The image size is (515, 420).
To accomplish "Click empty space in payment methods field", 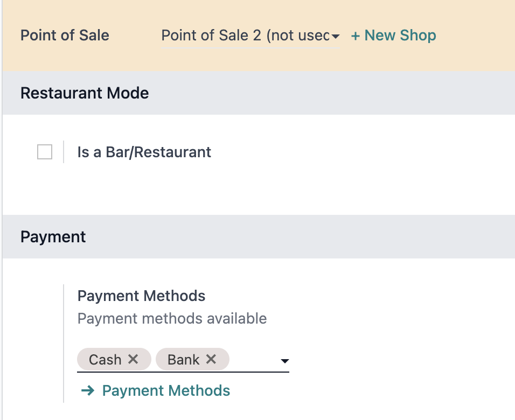I will [255, 360].
